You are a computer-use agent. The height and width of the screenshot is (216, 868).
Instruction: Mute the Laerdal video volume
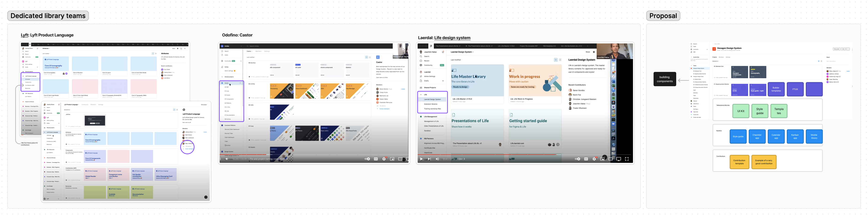click(437, 159)
